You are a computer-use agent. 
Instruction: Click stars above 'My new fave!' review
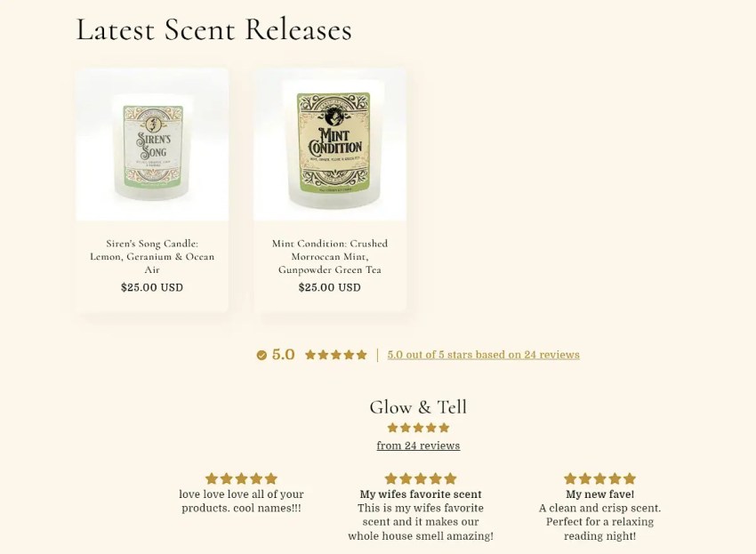[599, 478]
